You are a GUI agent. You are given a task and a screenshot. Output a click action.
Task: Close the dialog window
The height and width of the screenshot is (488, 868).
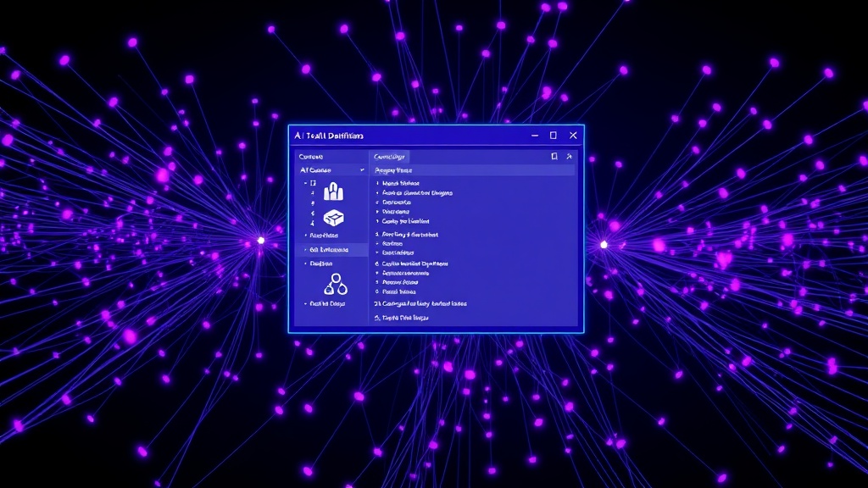tap(573, 136)
